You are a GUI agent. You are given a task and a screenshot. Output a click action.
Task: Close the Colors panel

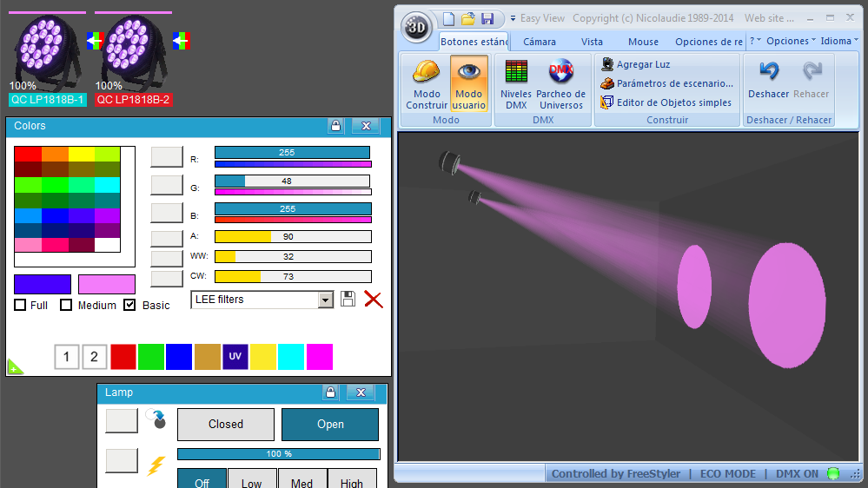366,126
